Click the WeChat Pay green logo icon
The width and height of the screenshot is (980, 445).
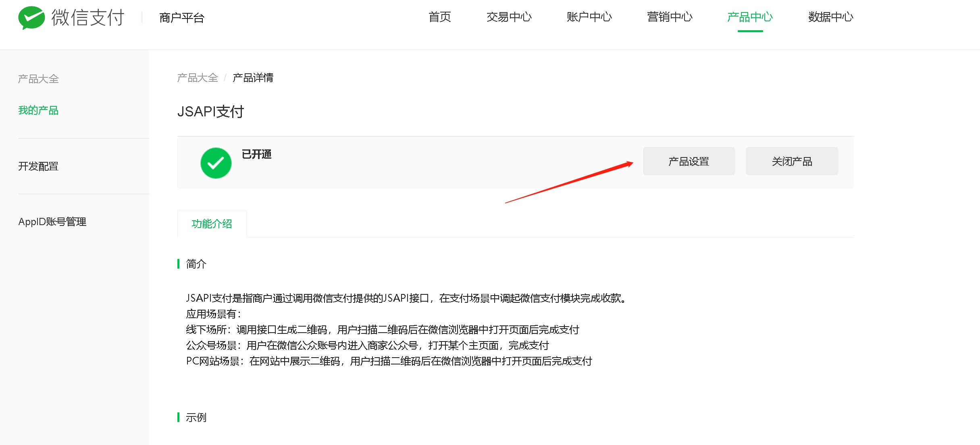click(x=31, y=18)
